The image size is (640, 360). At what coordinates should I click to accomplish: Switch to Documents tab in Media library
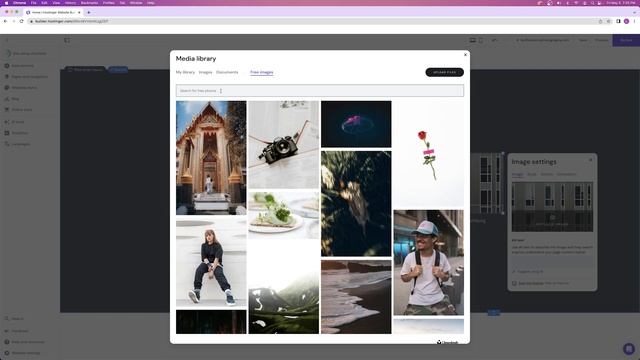(x=227, y=72)
